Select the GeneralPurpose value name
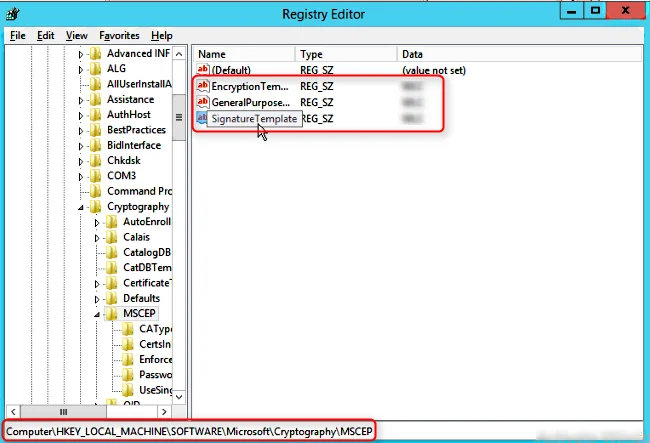 [250, 102]
